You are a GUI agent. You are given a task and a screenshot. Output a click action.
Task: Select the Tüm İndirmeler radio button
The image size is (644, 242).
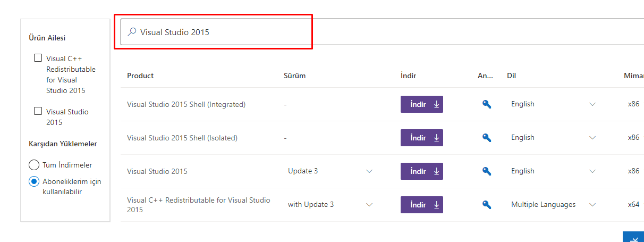tap(34, 165)
